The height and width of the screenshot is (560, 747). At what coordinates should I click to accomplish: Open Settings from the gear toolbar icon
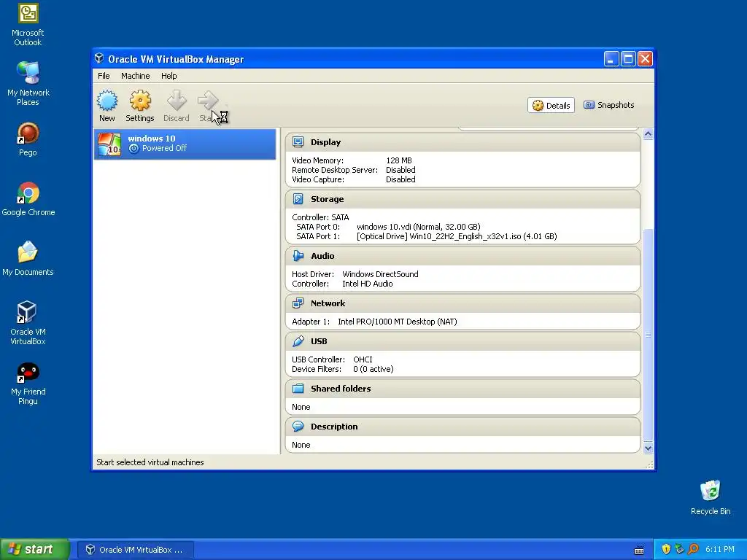click(x=140, y=101)
